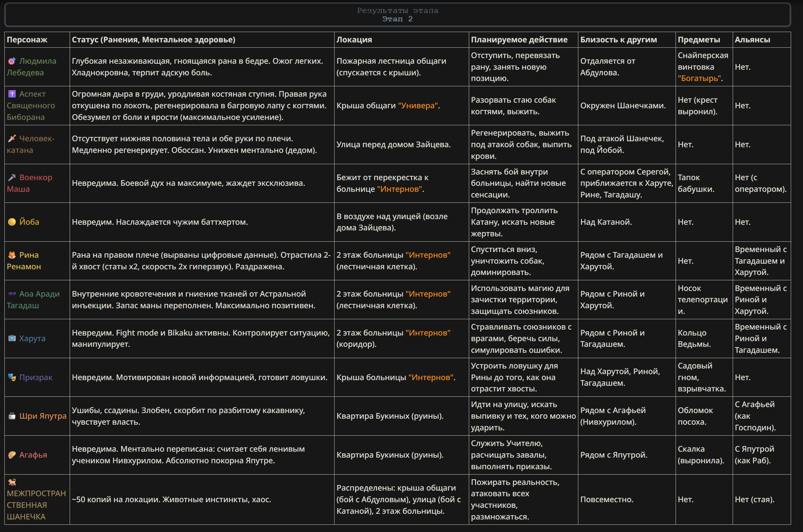Click the microphone icon beside Военкор Маша
This screenshot has width=803, height=532.
tap(12, 177)
